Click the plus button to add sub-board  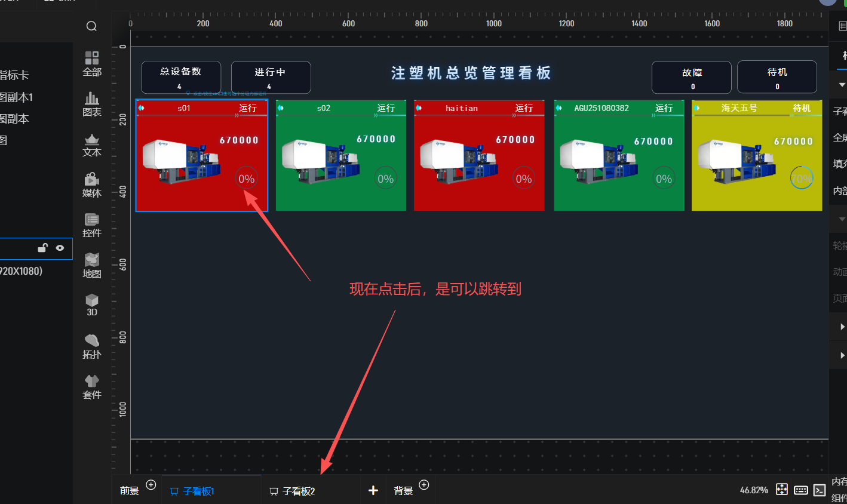tap(373, 490)
